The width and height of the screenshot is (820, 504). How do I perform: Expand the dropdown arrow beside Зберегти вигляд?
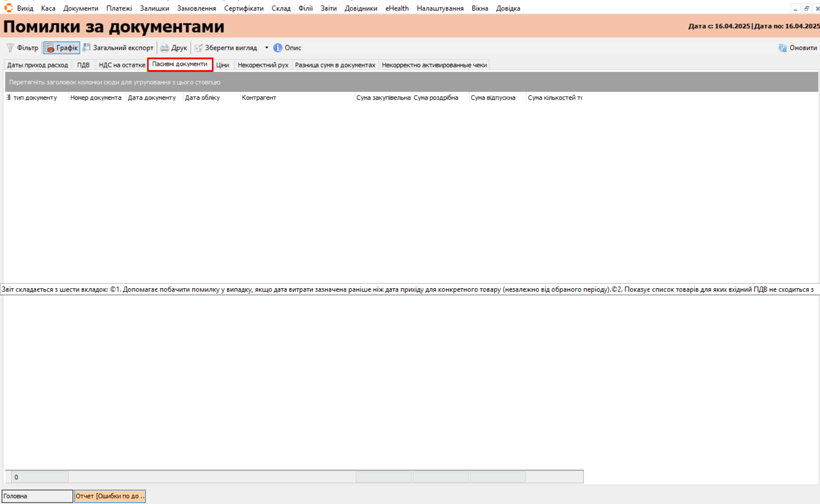coord(266,48)
